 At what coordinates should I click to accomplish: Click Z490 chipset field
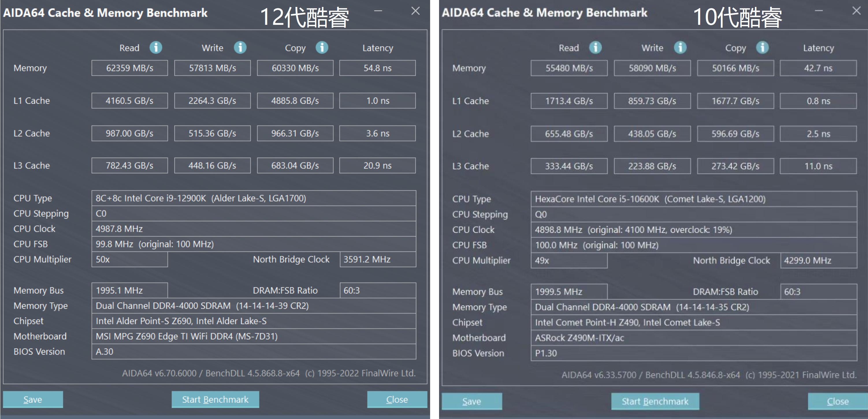tap(694, 322)
